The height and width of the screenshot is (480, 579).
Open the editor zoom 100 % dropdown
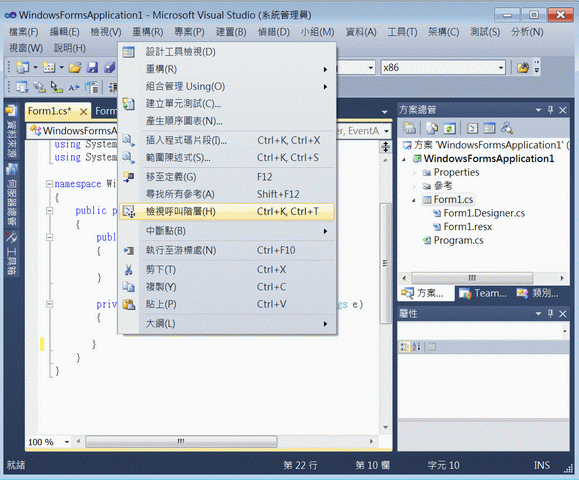(67, 442)
